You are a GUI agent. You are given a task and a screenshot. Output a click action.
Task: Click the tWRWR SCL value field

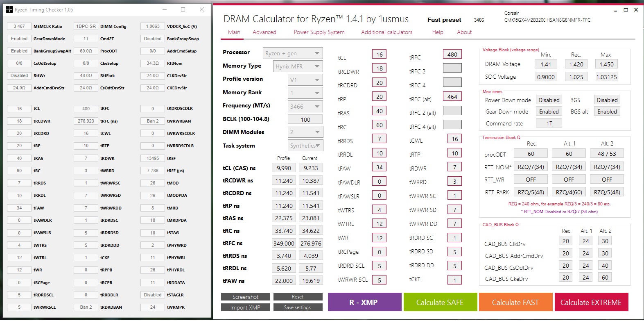point(380,280)
